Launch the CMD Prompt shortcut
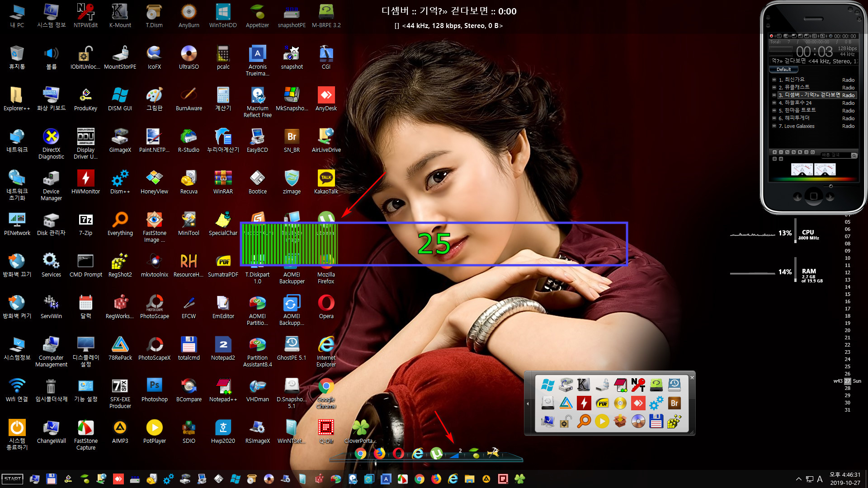This screenshot has width=868, height=488. pyautogui.click(x=85, y=265)
